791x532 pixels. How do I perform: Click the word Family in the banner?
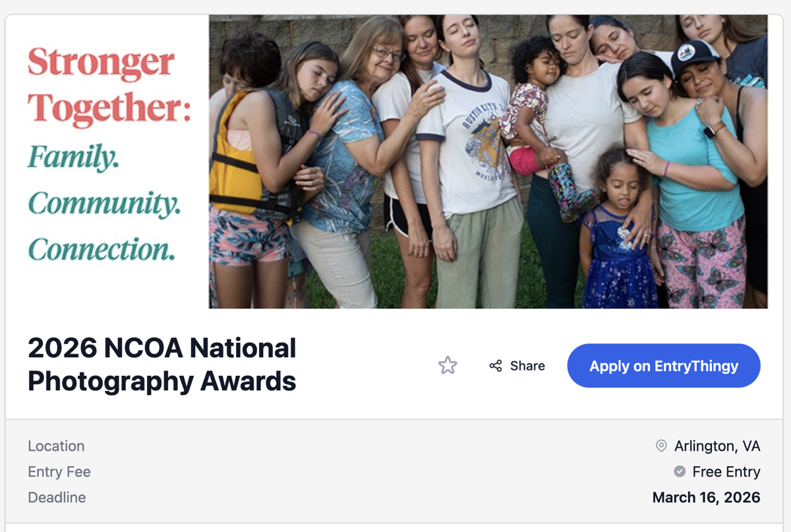pos(73,158)
